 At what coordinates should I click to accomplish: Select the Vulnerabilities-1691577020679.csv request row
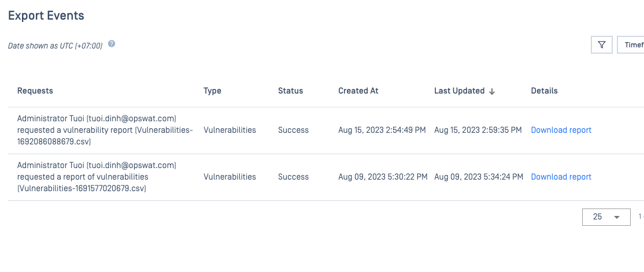(x=326, y=177)
